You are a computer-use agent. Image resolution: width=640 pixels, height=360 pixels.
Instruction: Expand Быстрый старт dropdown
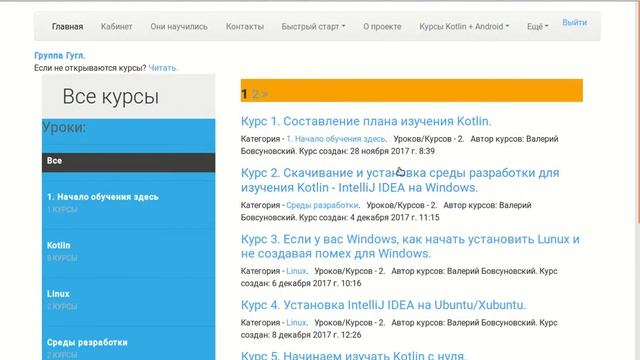(x=313, y=27)
